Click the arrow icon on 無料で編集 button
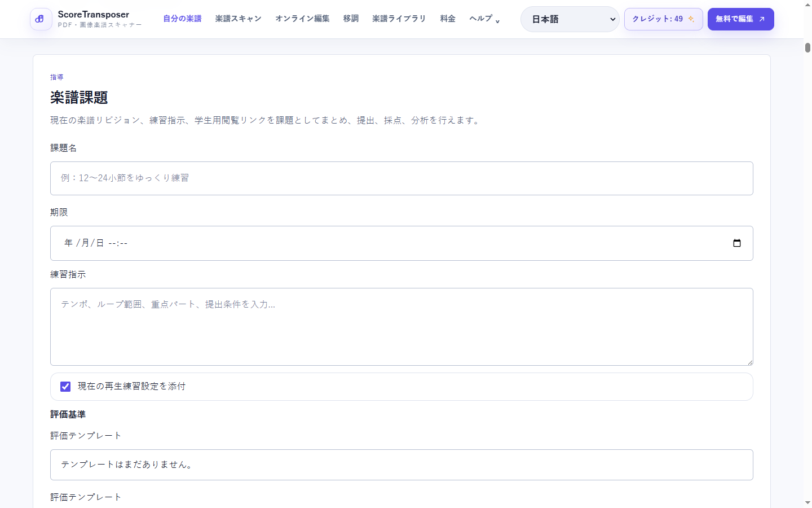 762,19
